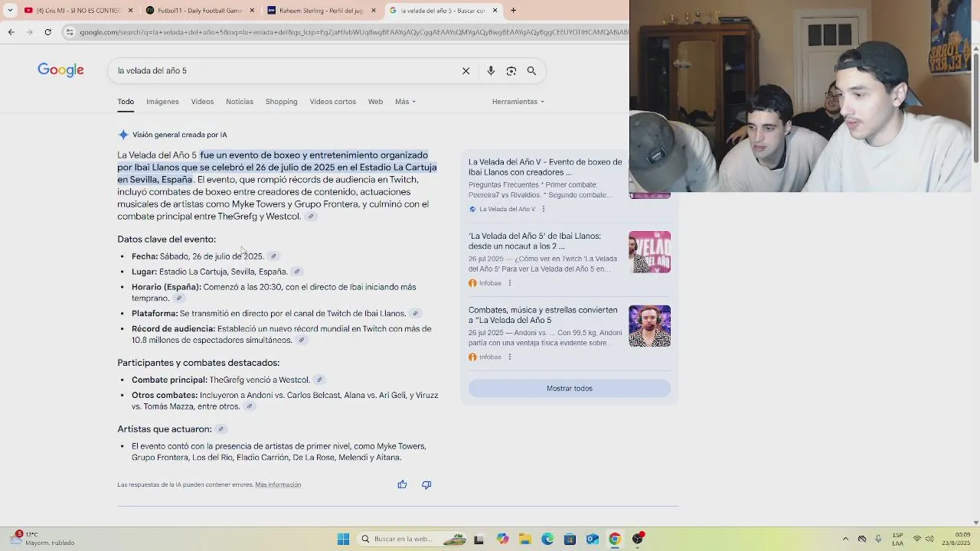Viewport: 980px width, 551px height.
Task: Open the Herramientas dropdown
Action: (518, 102)
